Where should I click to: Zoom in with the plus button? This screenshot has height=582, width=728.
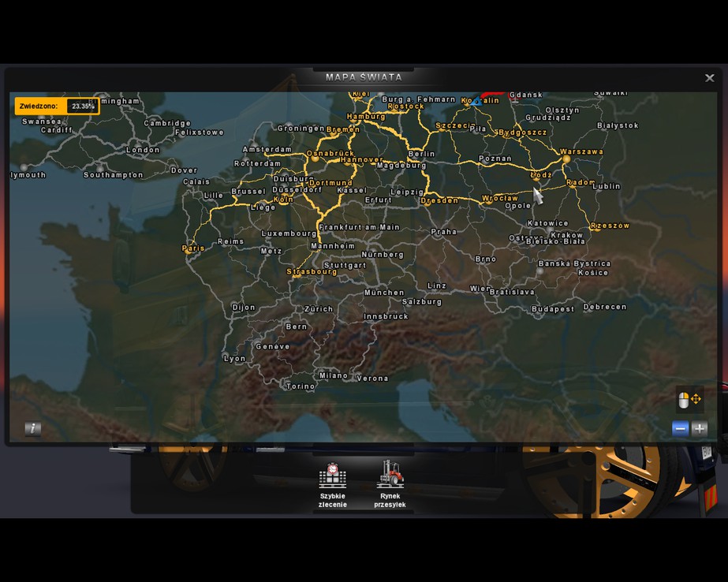click(x=700, y=428)
